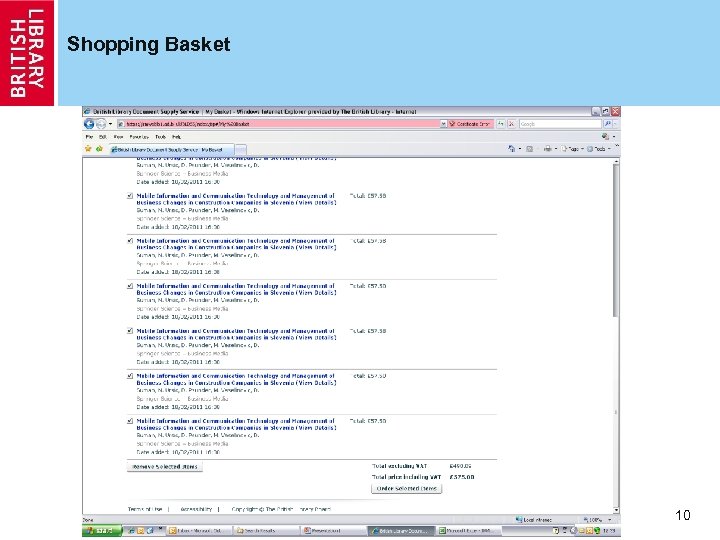Open a new blank browser tab
720x540 pixels.
click(x=241, y=150)
